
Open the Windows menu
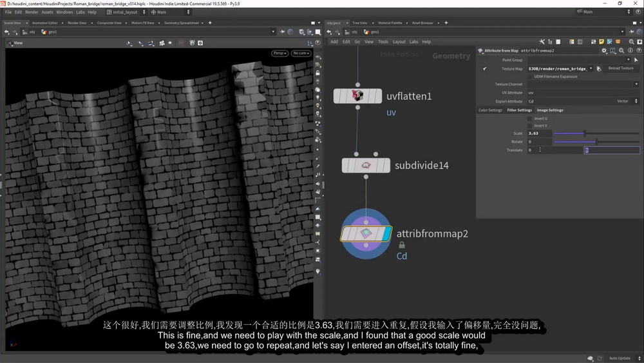pyautogui.click(x=64, y=12)
